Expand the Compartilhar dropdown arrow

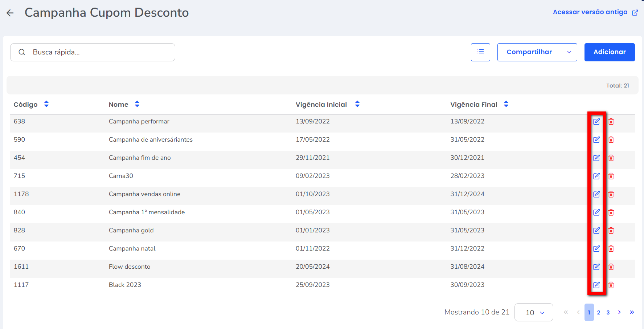pyautogui.click(x=569, y=52)
